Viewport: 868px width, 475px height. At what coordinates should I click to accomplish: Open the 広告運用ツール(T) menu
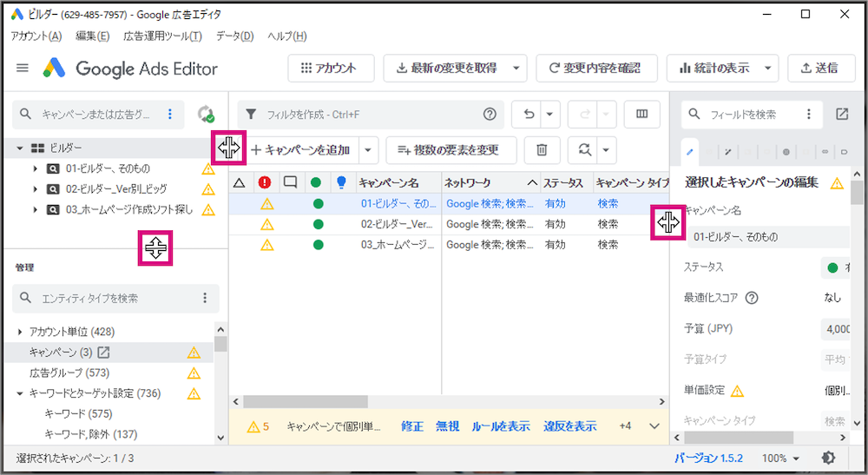[x=163, y=36]
